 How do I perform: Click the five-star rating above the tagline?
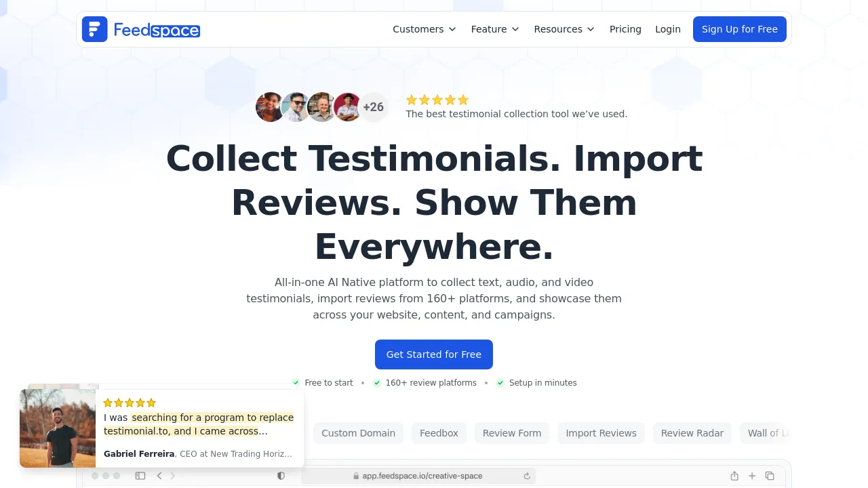click(437, 100)
